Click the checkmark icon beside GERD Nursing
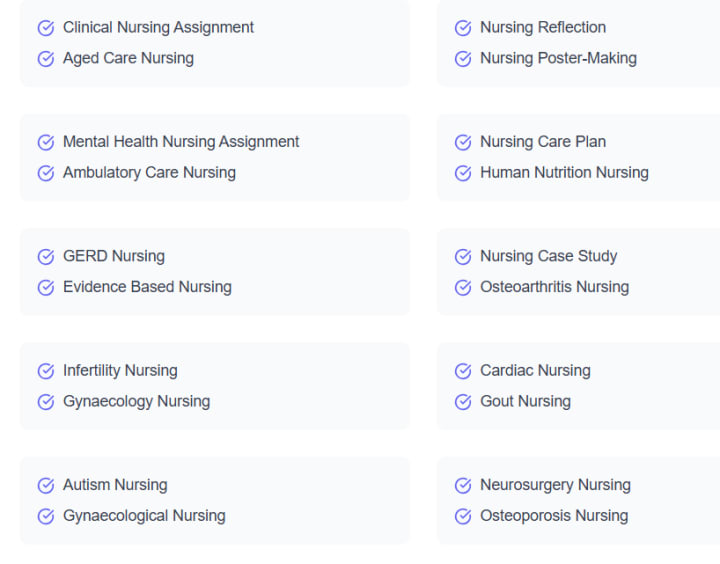Screen dimensions: 720x564 coord(46,257)
